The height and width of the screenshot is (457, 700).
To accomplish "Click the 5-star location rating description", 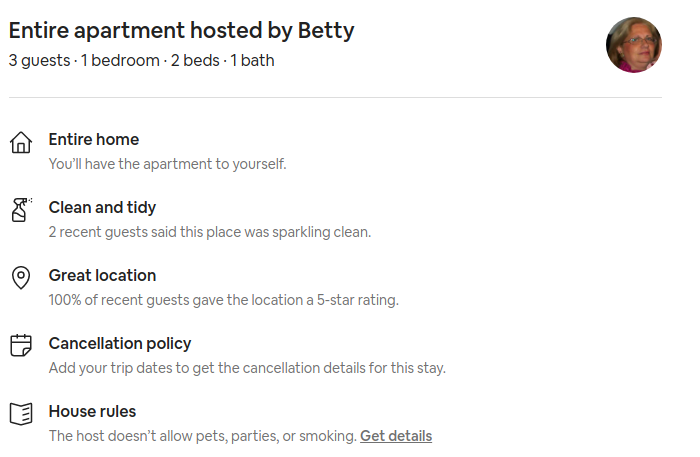I will point(224,300).
